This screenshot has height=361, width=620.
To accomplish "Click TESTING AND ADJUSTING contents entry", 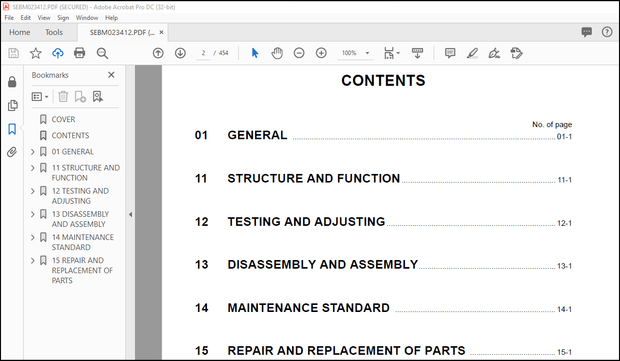I will pos(306,222).
